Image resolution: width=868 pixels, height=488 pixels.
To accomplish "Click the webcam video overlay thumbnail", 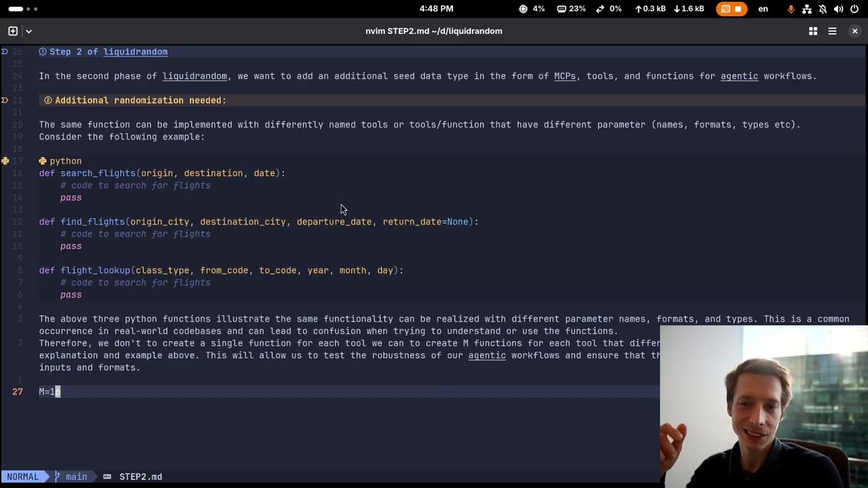I will pyautogui.click(x=764, y=407).
